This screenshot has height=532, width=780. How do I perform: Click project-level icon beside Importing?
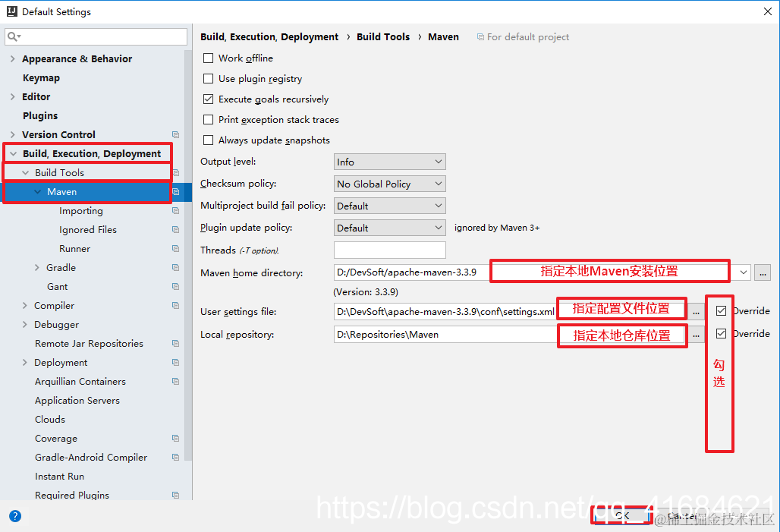coord(175,210)
